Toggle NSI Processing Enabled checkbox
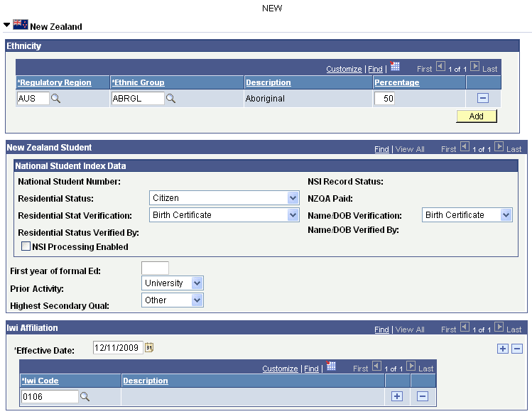 (x=26, y=246)
